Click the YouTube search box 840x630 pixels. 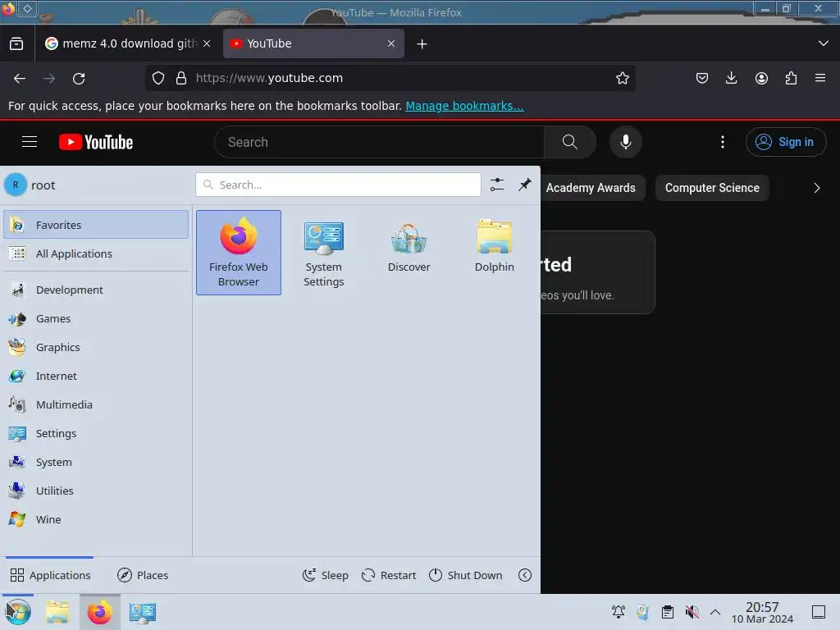379,142
